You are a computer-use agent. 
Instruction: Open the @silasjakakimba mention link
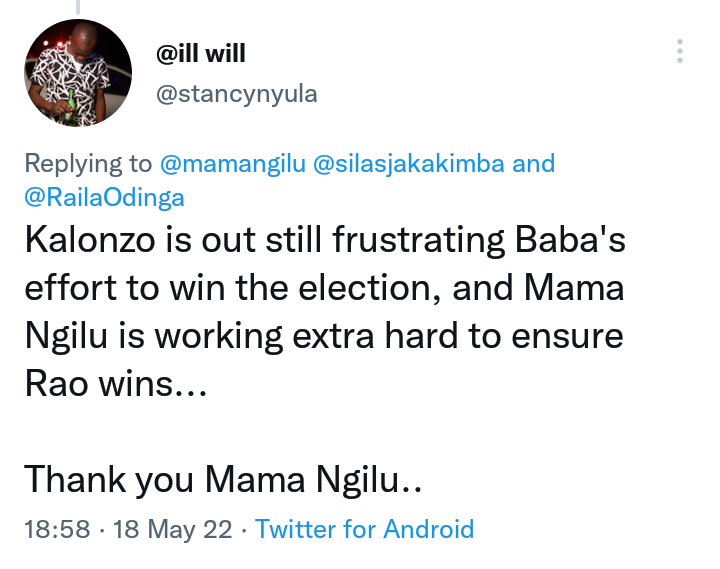(409, 163)
